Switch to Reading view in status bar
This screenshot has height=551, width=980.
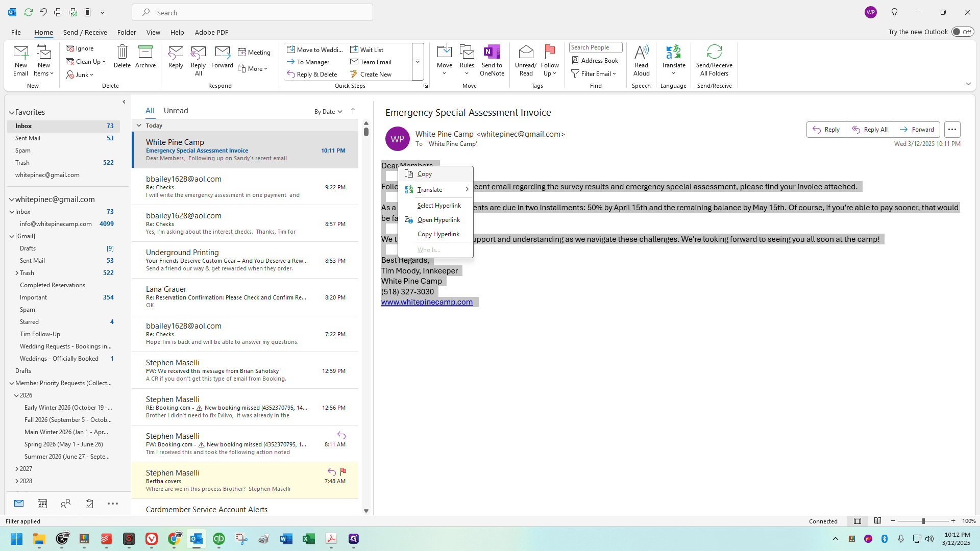click(x=877, y=521)
